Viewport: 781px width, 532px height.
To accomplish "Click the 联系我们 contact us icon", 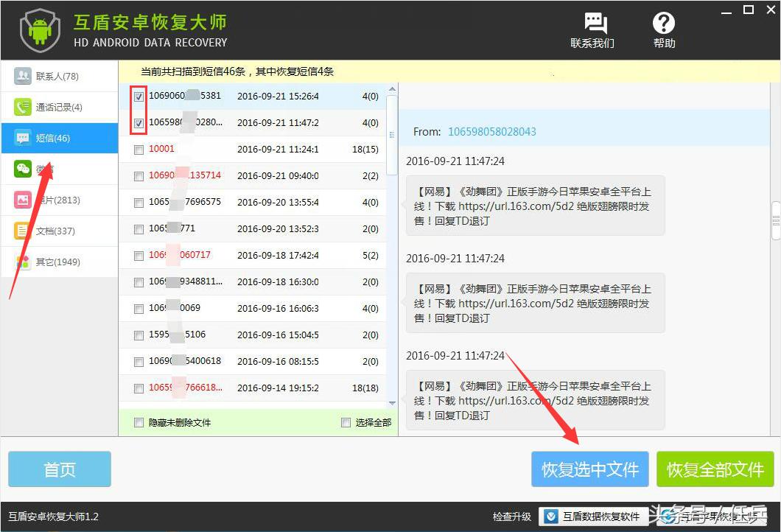I will (594, 24).
